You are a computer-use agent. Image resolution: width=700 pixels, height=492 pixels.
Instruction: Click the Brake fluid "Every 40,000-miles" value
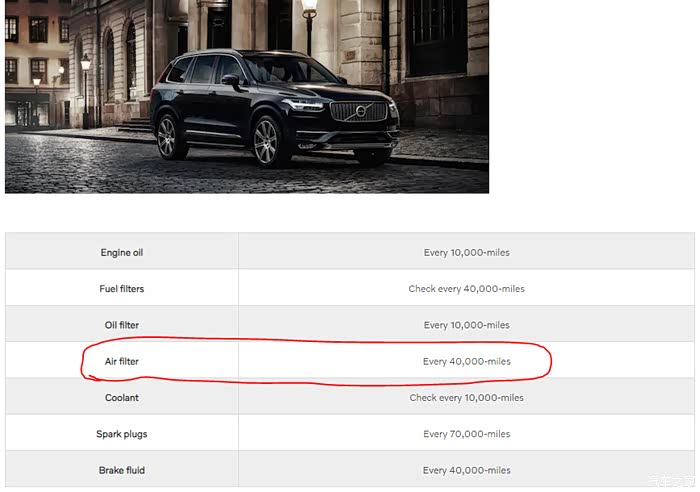click(x=466, y=470)
